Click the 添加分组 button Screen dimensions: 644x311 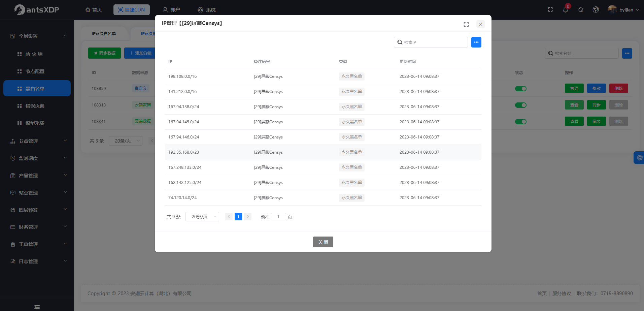[x=140, y=53]
